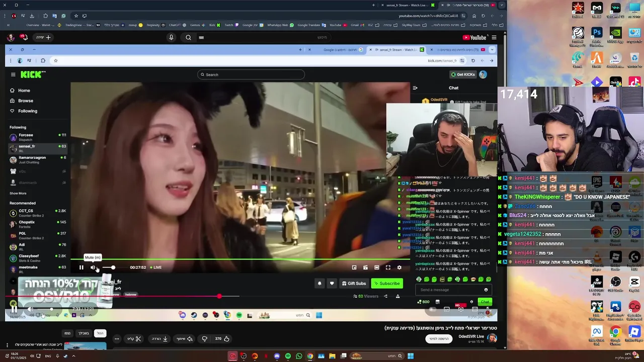
Task: Follow channel with heart icon
Action: click(x=332, y=284)
